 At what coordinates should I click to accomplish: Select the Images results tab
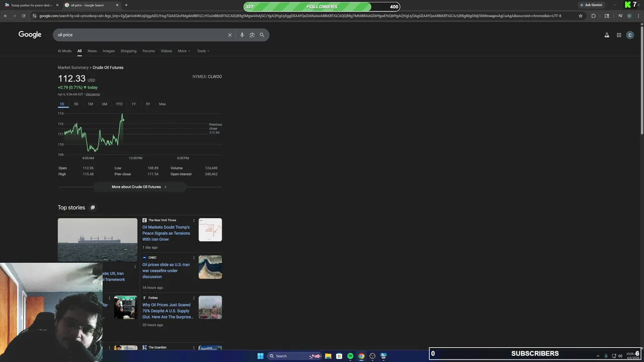109,51
